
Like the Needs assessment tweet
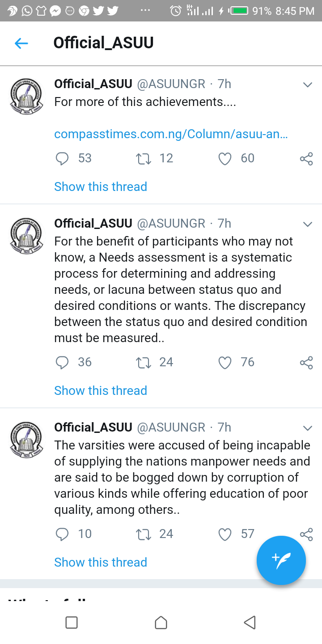225,362
